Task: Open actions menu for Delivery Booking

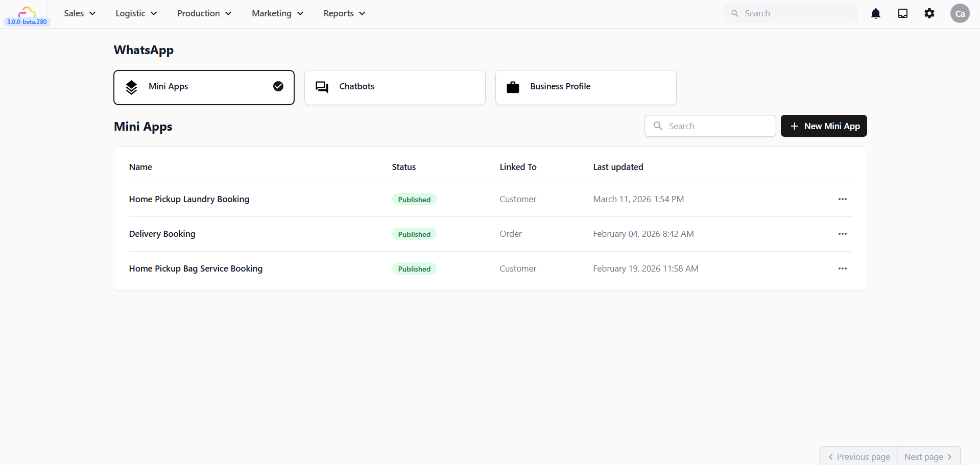Action: 843,234
